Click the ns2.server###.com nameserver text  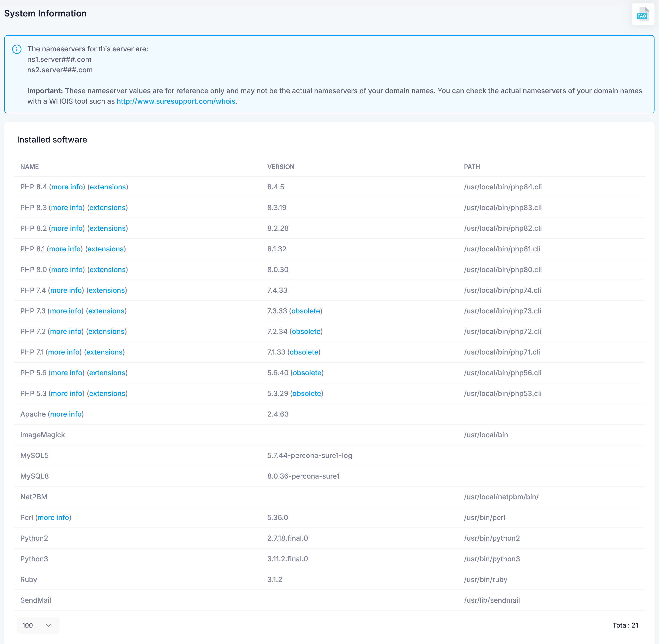click(60, 70)
